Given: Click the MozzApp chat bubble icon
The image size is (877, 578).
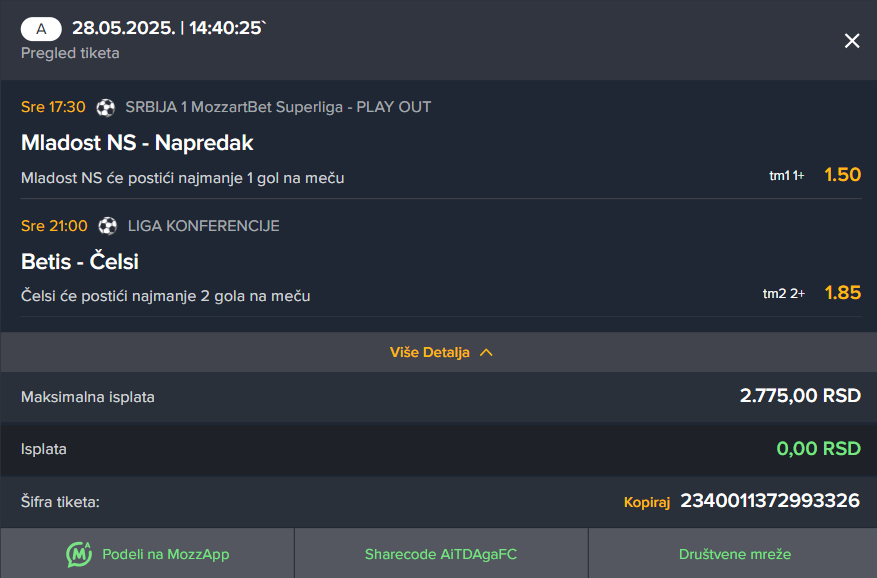Looking at the screenshot, I should coord(79,554).
